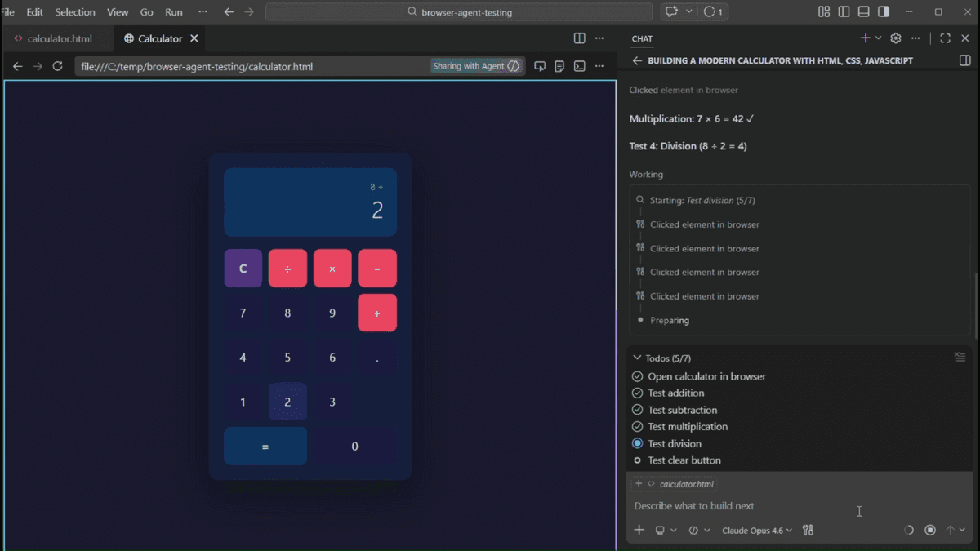The image size is (980, 551).
Task: Go back in the browser preview
Action: click(17, 66)
